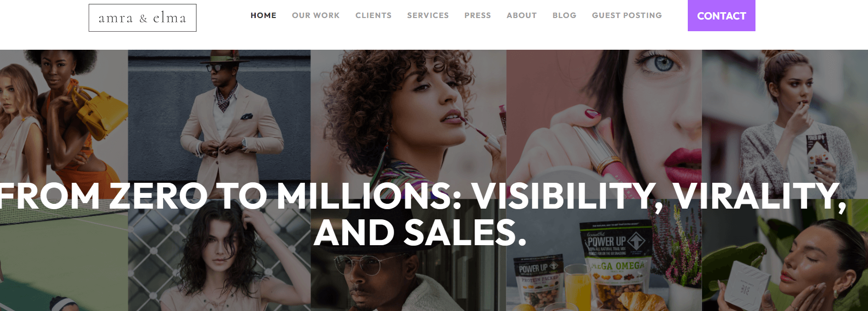Select Services in the navigation
868x311 pixels.
428,16
